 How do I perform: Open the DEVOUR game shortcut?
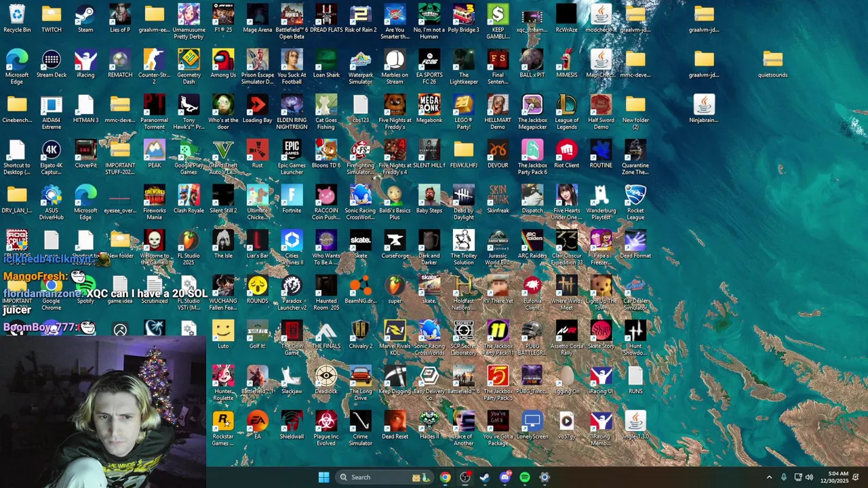point(498,154)
